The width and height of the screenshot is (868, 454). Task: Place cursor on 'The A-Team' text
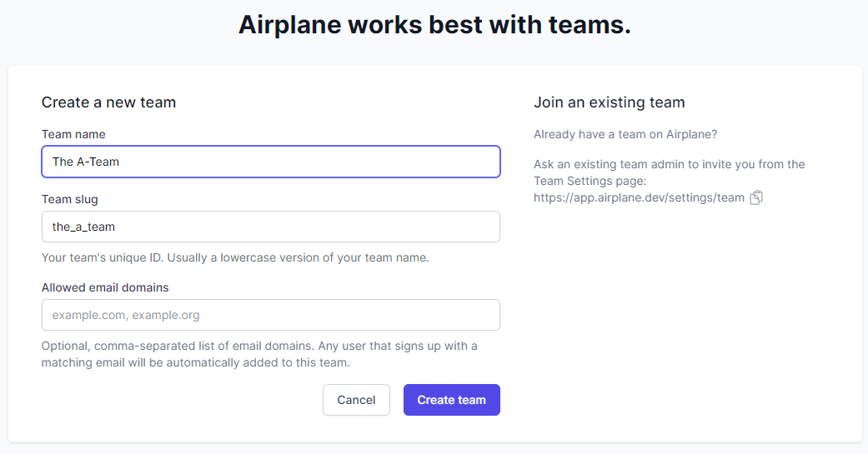[x=86, y=162]
